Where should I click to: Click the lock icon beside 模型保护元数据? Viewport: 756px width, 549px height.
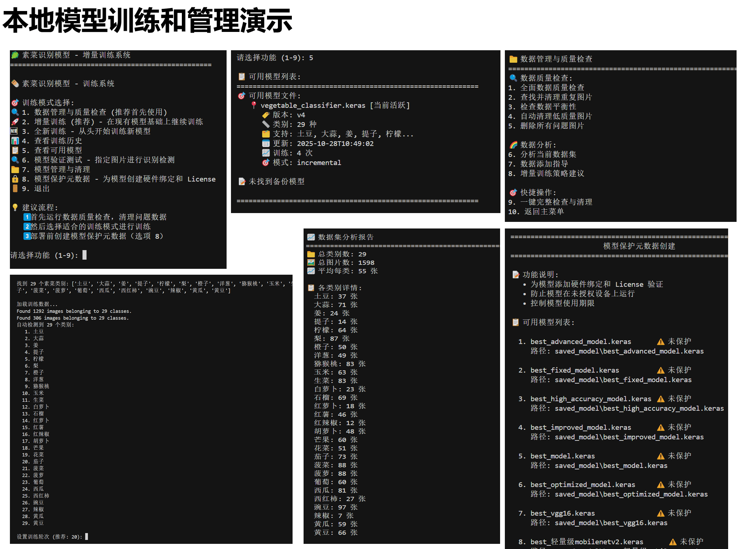(15, 179)
